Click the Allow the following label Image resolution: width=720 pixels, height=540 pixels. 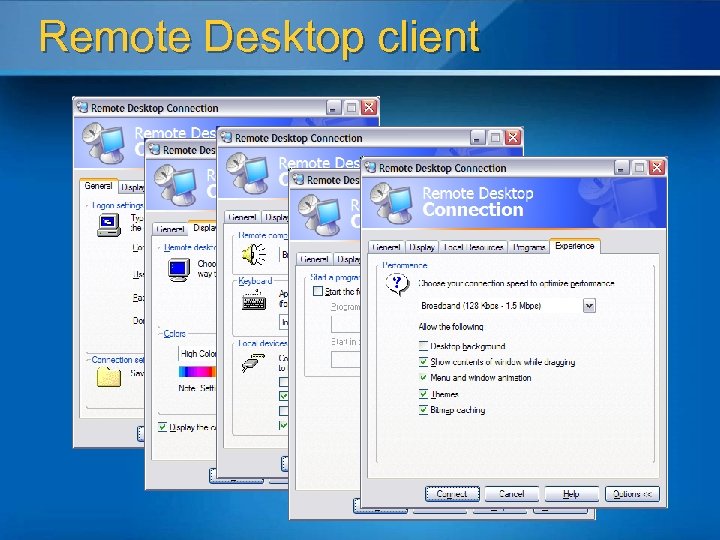451,327
